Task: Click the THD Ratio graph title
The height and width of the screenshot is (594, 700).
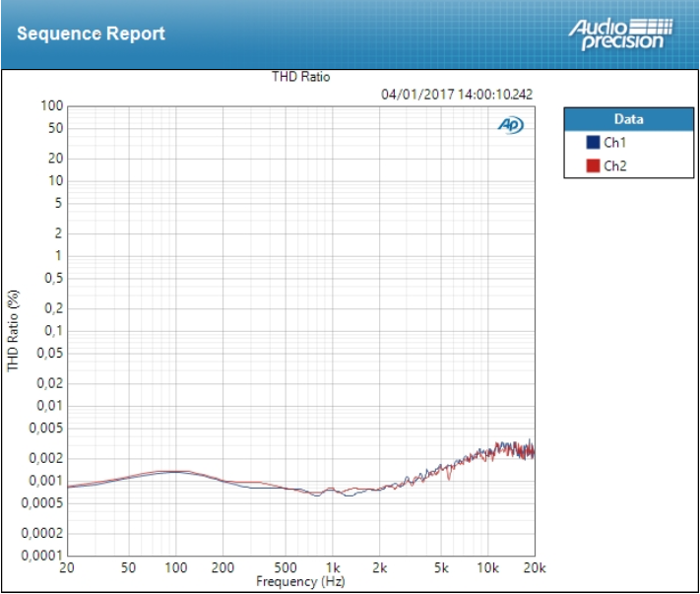Action: coord(300,77)
